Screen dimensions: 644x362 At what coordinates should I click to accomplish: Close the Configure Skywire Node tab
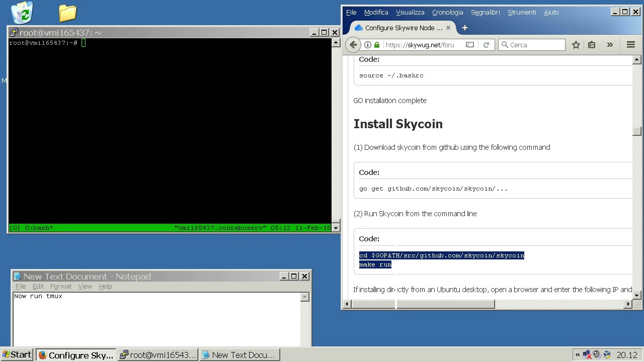pos(448,28)
